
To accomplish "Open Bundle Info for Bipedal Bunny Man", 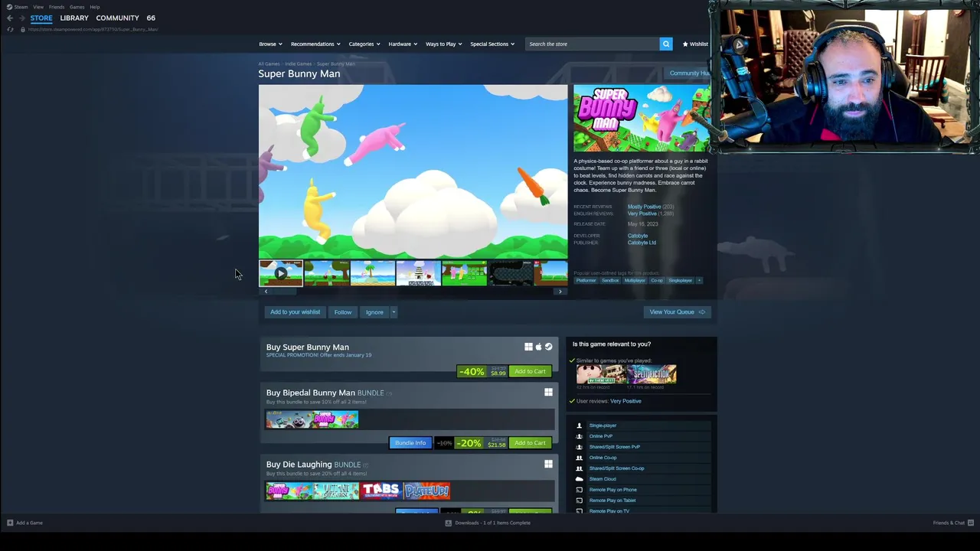I will [x=410, y=442].
